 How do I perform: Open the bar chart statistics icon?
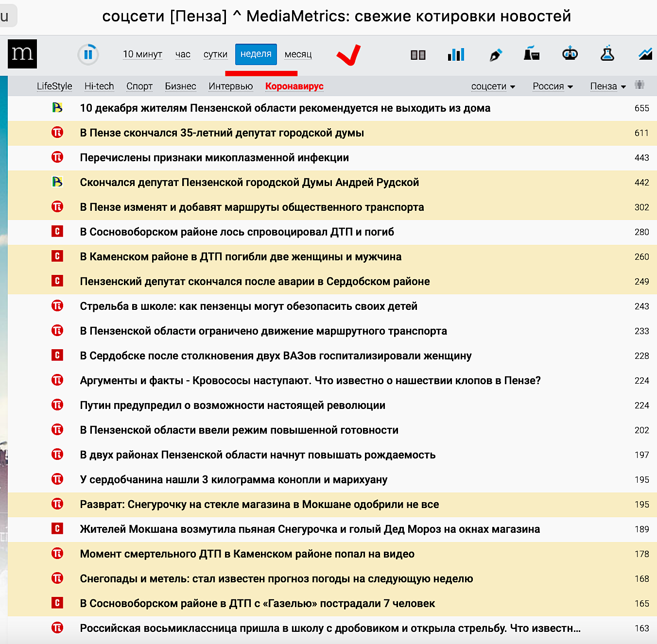[x=456, y=54]
